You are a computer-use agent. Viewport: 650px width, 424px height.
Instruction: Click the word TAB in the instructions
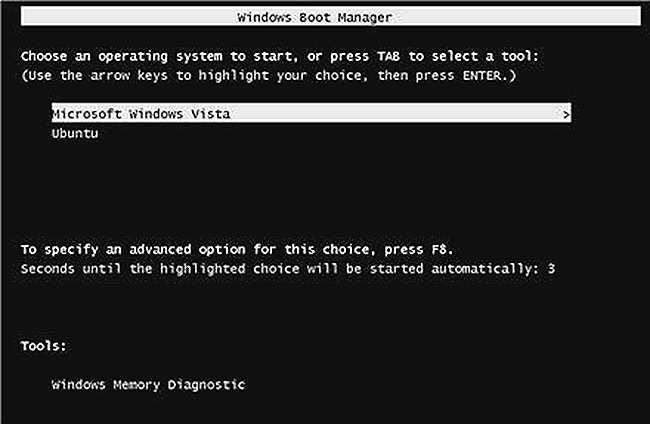coord(416,56)
